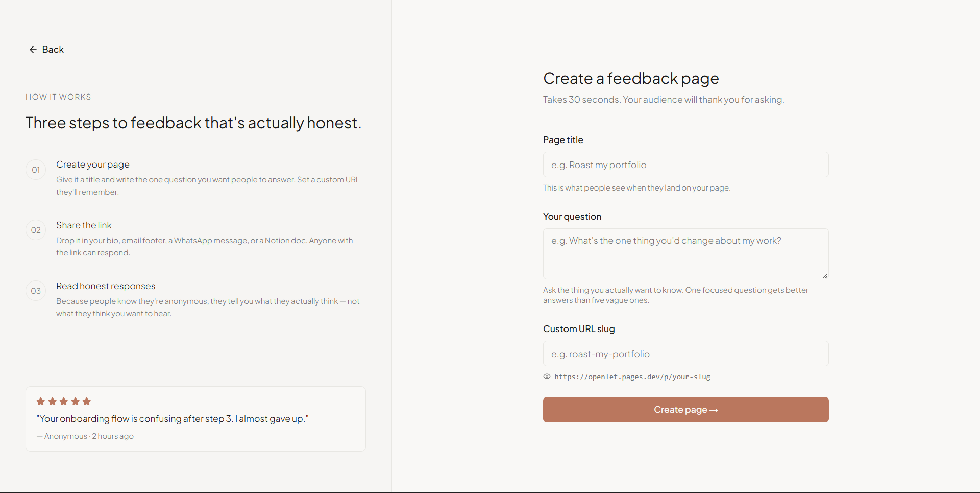Click the resize handle of the question textarea
The image size is (980, 493).
[x=824, y=275]
